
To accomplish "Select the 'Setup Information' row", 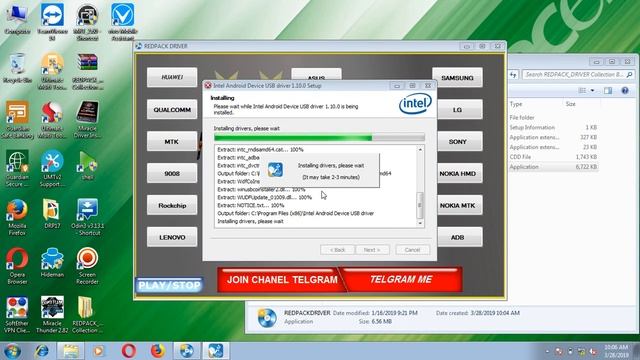I will tap(553, 127).
